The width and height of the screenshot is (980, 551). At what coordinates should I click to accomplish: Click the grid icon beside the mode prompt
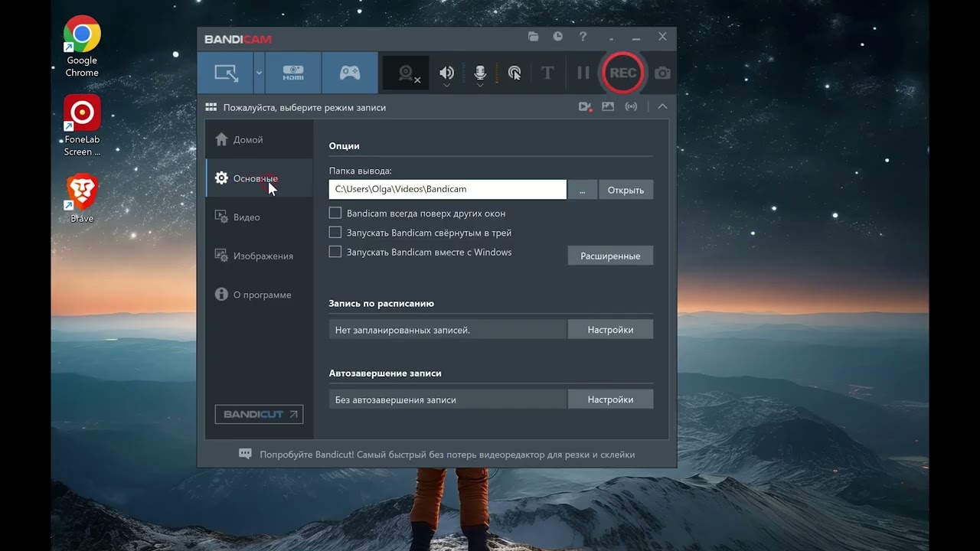click(x=211, y=107)
